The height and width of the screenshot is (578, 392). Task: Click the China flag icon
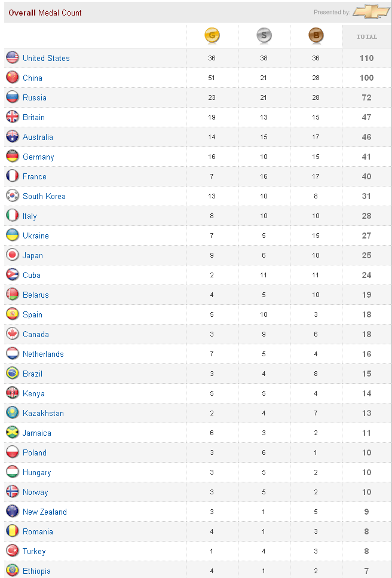pos(13,78)
